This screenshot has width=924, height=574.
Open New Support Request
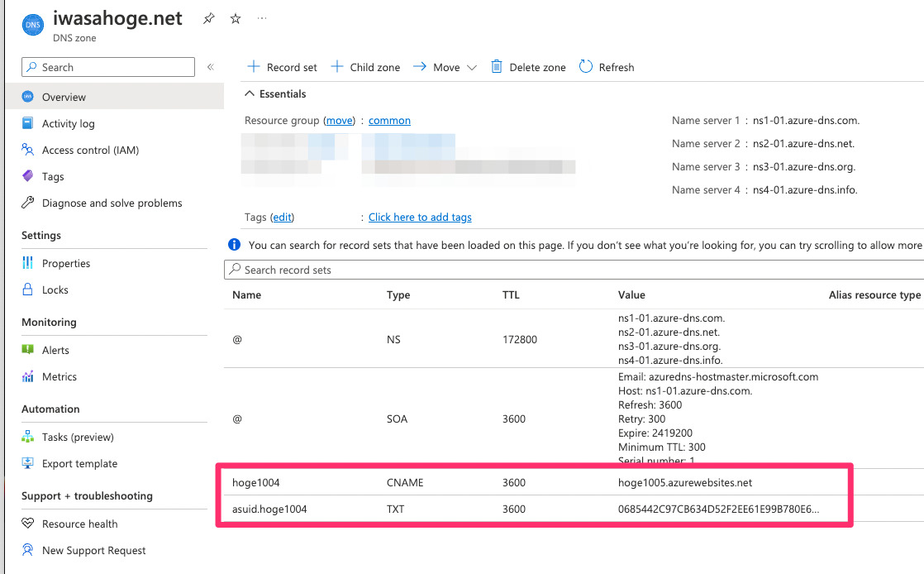click(93, 550)
